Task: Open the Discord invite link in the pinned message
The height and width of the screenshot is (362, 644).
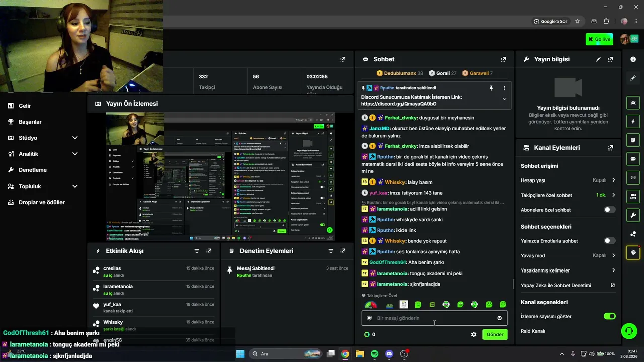Action: click(x=398, y=104)
